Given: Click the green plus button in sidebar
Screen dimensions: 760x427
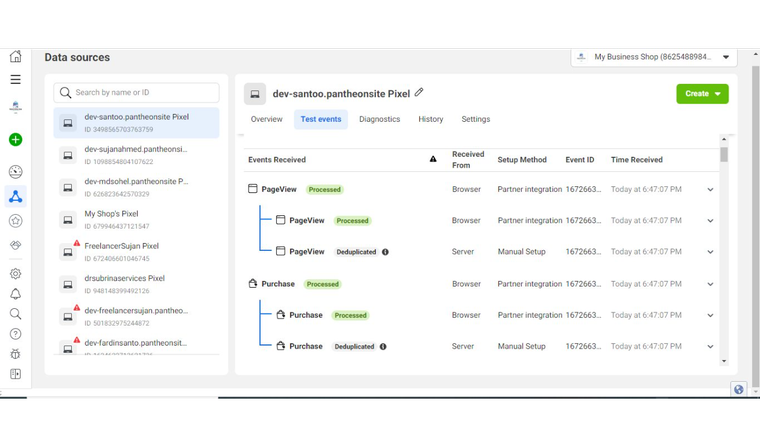Looking at the screenshot, I should click(15, 140).
